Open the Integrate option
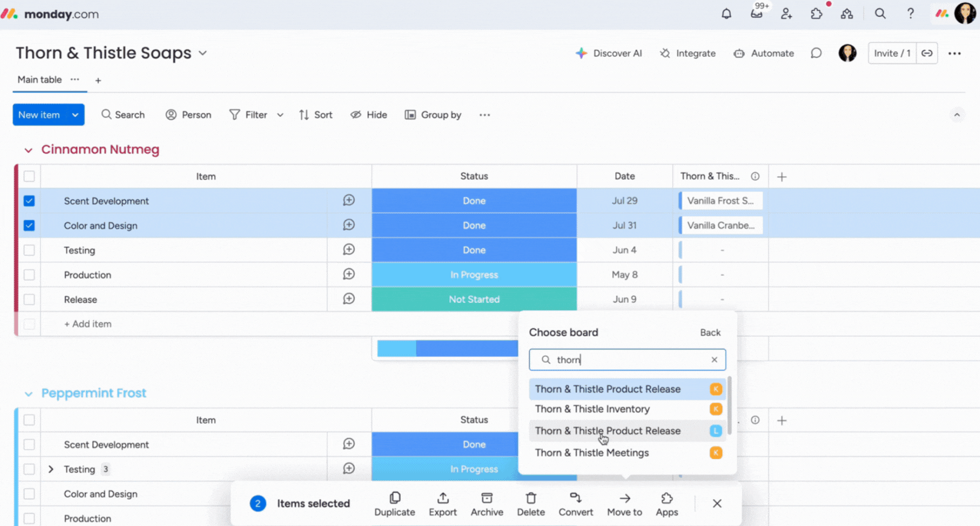Image resolution: width=980 pixels, height=526 pixels. pyautogui.click(x=687, y=53)
